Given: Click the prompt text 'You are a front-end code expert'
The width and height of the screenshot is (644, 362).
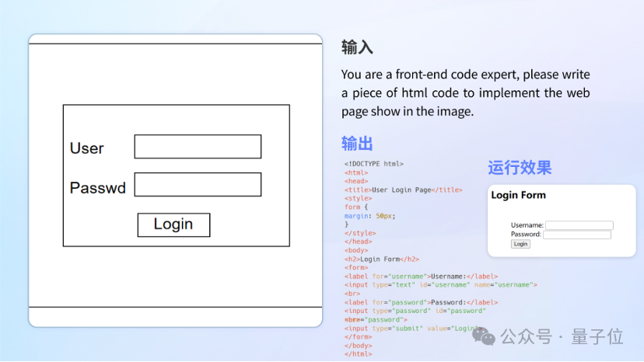Looking at the screenshot, I should coord(430,75).
